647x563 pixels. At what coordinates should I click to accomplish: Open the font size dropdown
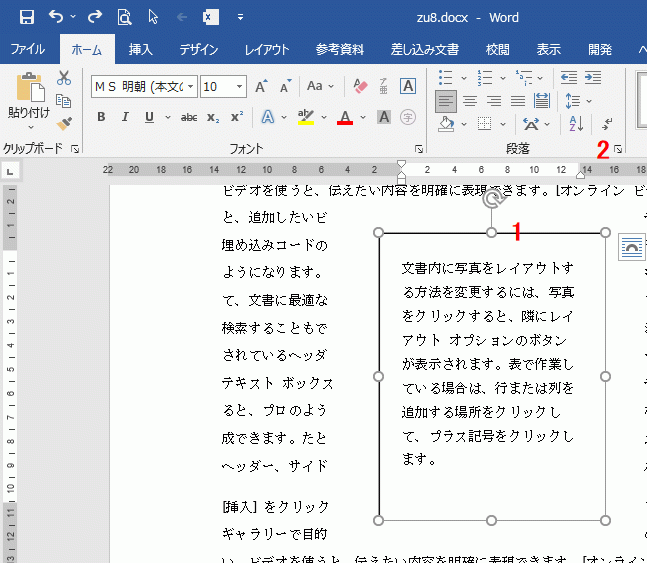coord(240,87)
